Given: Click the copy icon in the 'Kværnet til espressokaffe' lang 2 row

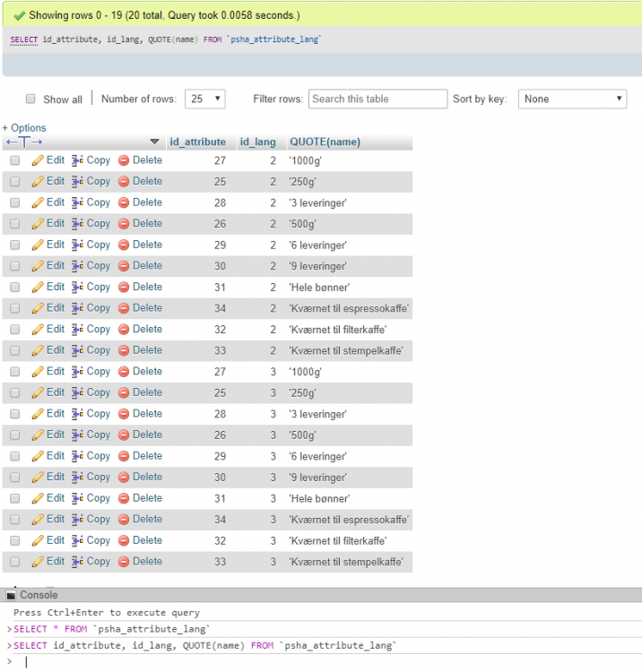Looking at the screenshot, I should pyautogui.click(x=78, y=308).
